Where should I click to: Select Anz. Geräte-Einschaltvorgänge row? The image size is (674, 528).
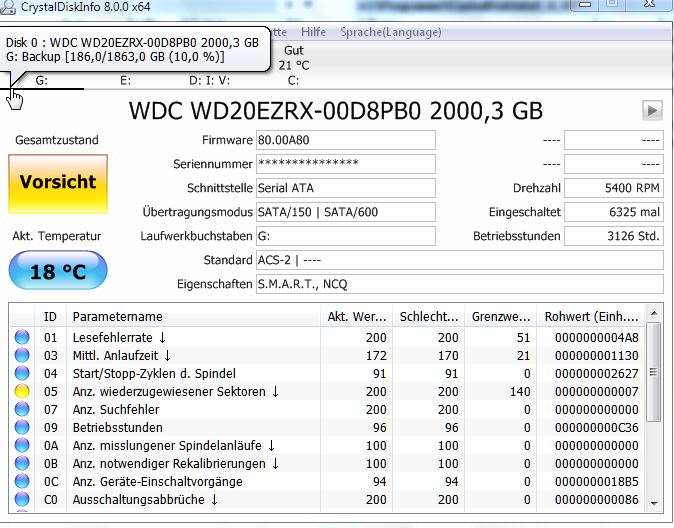coord(157,482)
